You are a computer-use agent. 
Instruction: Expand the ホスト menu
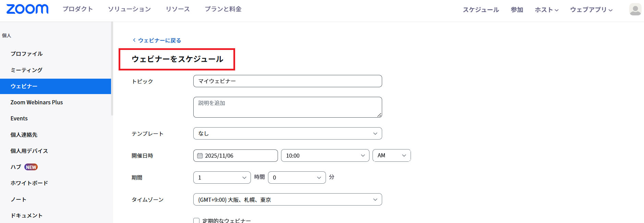pyautogui.click(x=546, y=10)
